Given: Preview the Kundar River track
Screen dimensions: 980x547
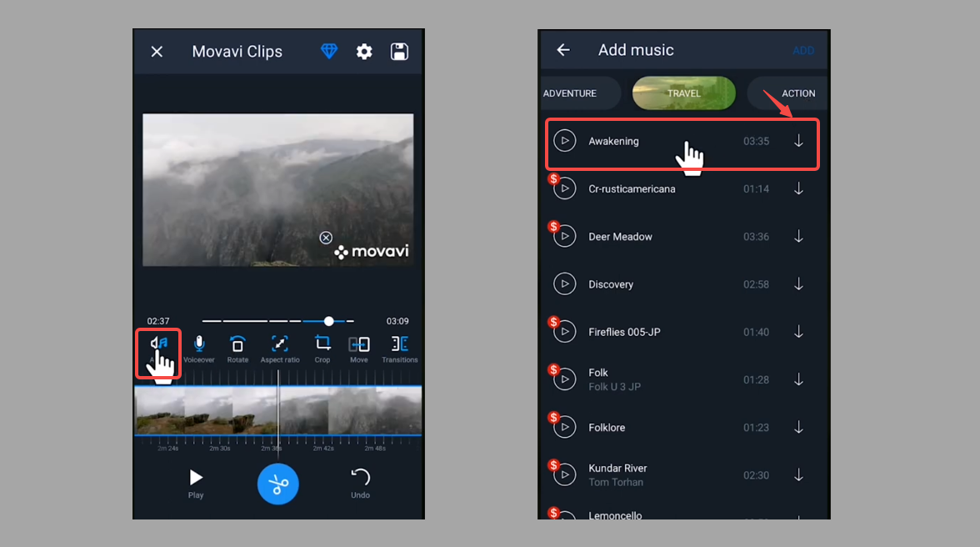Looking at the screenshot, I should coord(564,475).
